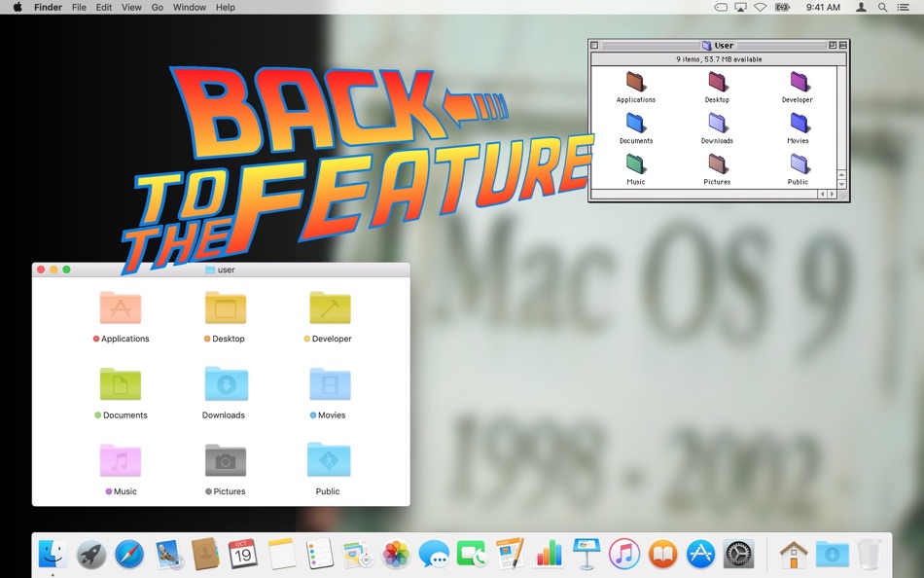The height and width of the screenshot is (578, 924).
Task: Select blue Public folder in user window
Action: point(329,459)
